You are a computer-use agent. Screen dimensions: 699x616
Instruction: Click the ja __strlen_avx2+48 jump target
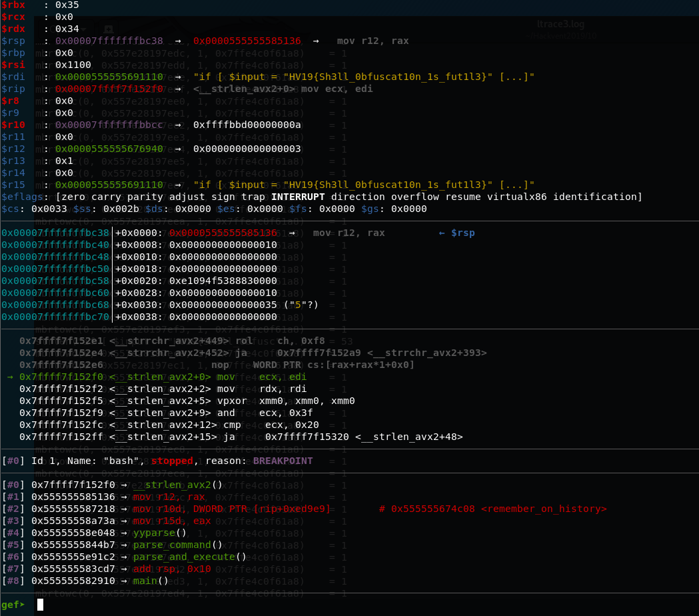[x=364, y=437]
